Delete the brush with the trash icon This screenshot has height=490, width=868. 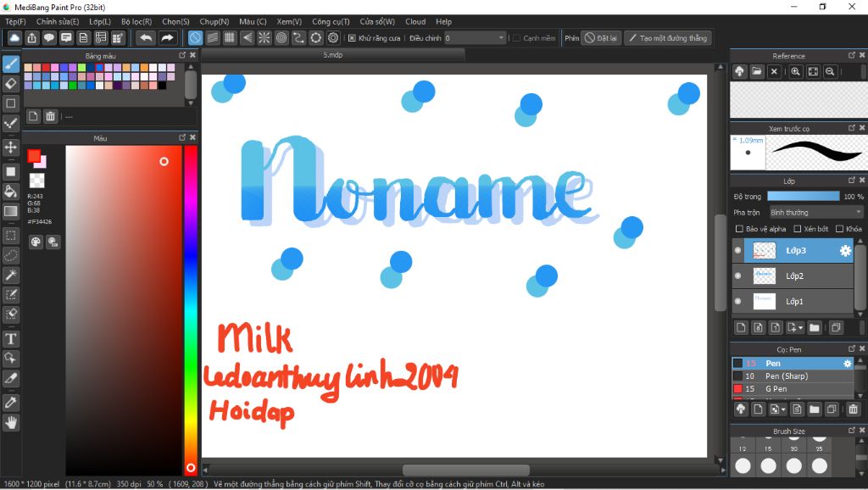pos(853,409)
